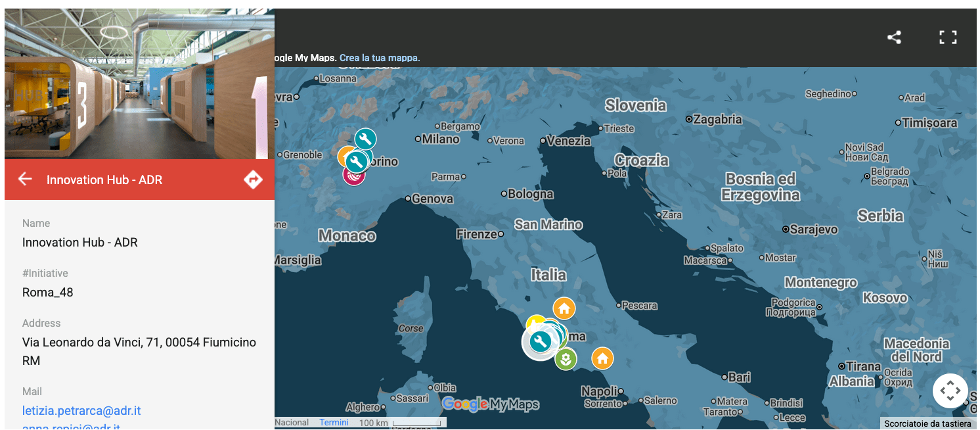Click the Milano city label on map
Screen dimensions: 980x430
click(x=440, y=139)
